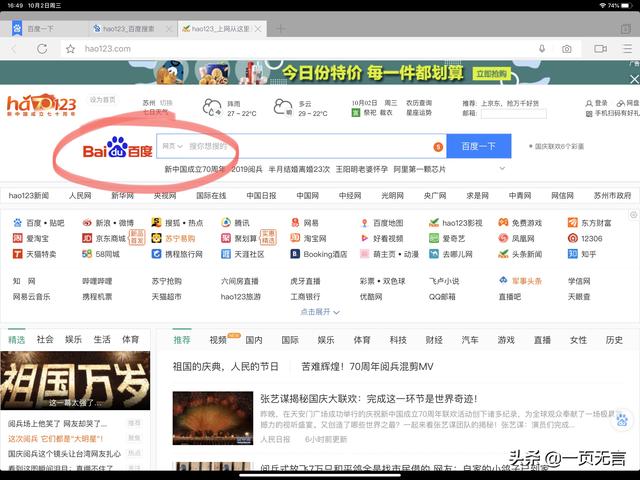Open 百度·贴吧 site icon
Image resolution: width=640 pixels, height=480 pixels.
(x=18, y=223)
